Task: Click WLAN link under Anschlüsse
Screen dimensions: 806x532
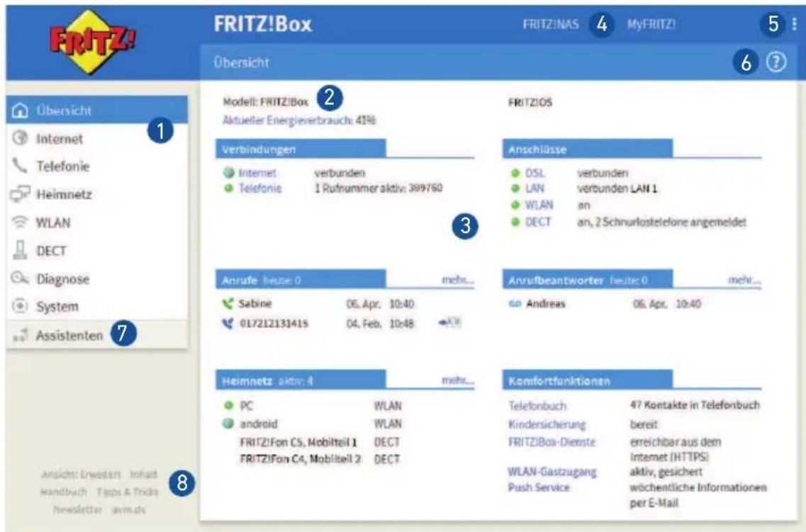Action: (539, 205)
